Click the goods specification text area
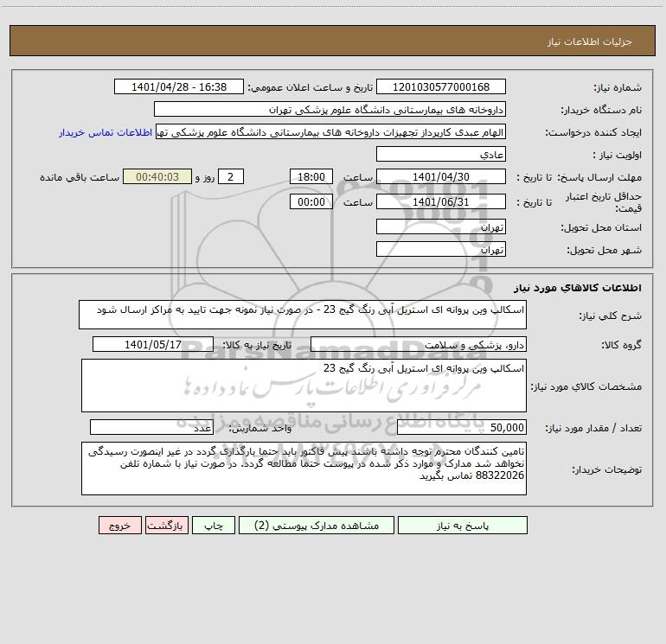This screenshot has height=644, width=666. click(x=304, y=386)
